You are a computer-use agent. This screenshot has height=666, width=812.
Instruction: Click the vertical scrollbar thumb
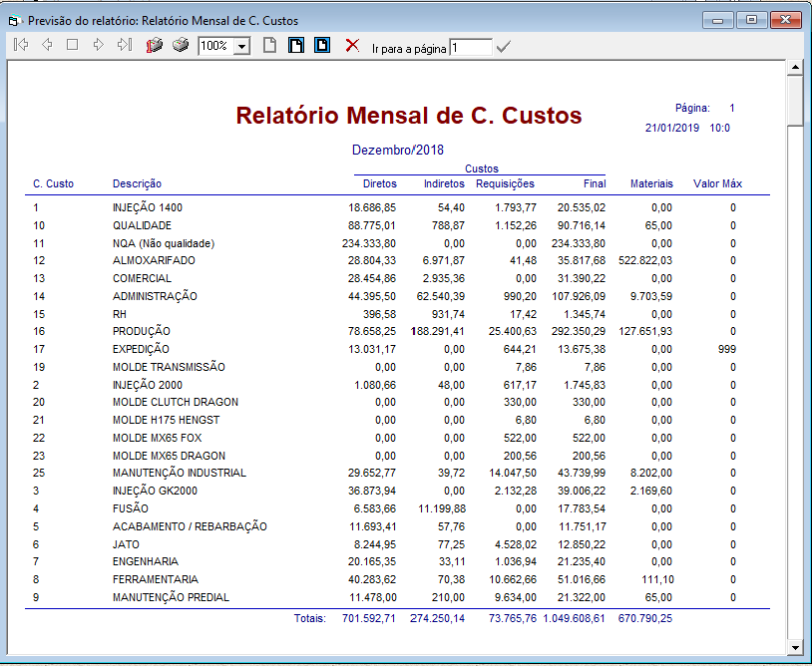click(795, 100)
